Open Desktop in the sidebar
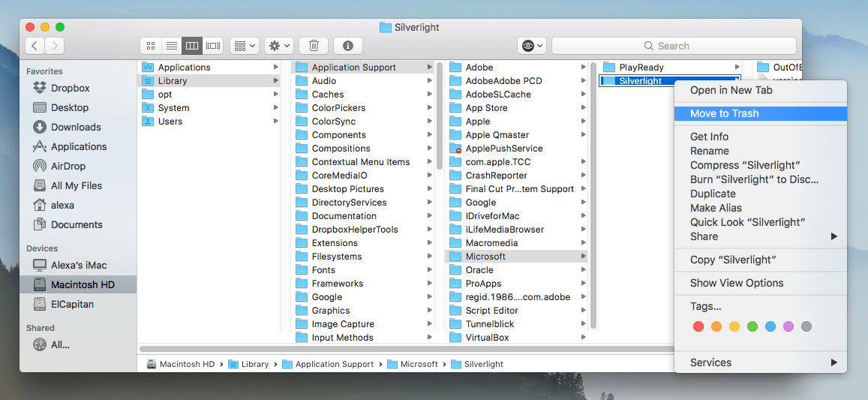The height and width of the screenshot is (400, 868). (71, 107)
